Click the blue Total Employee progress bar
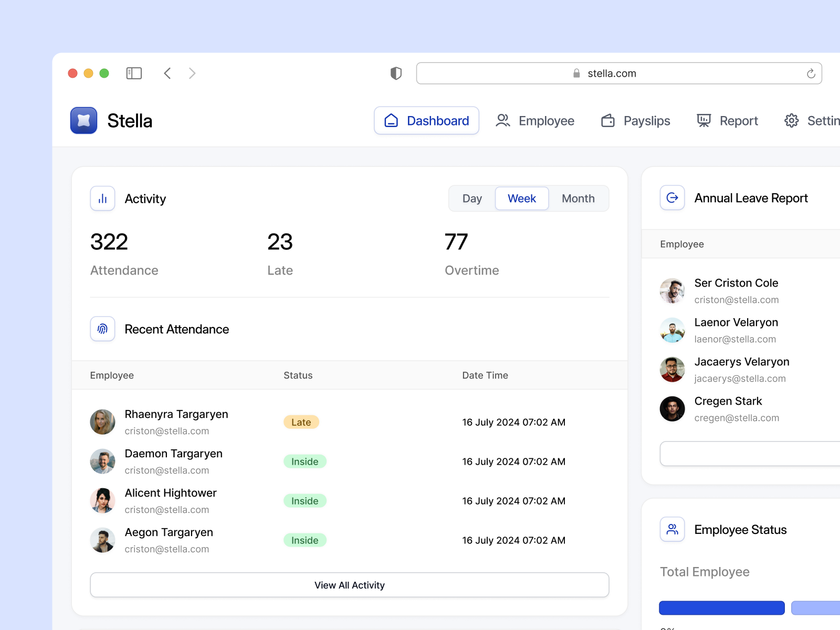 721,607
